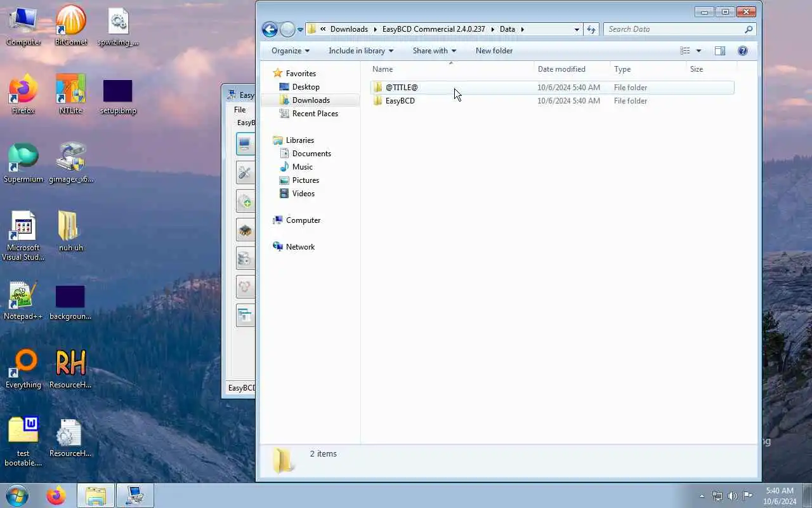The height and width of the screenshot is (508, 812).
Task: Click the Windows Start button
Action: coord(17,495)
